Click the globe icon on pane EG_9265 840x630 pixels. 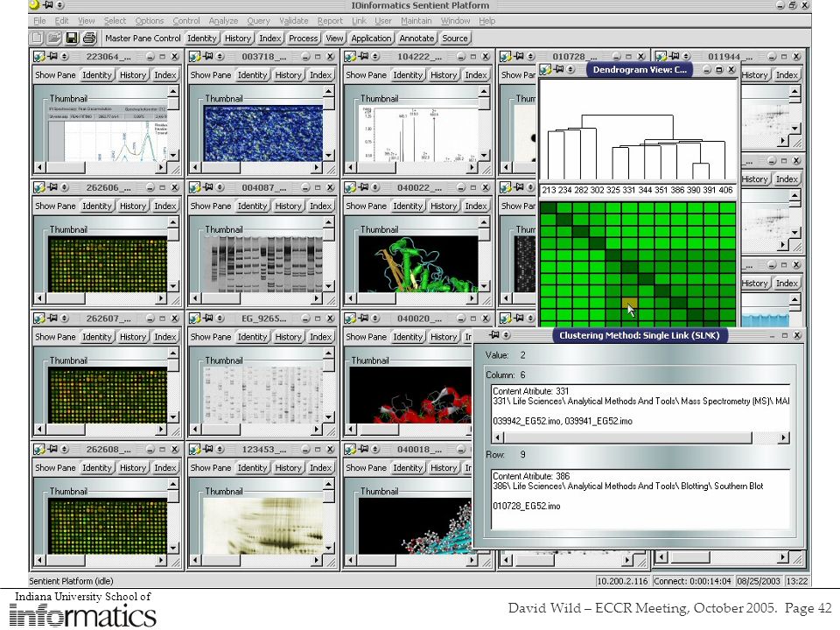click(194, 318)
